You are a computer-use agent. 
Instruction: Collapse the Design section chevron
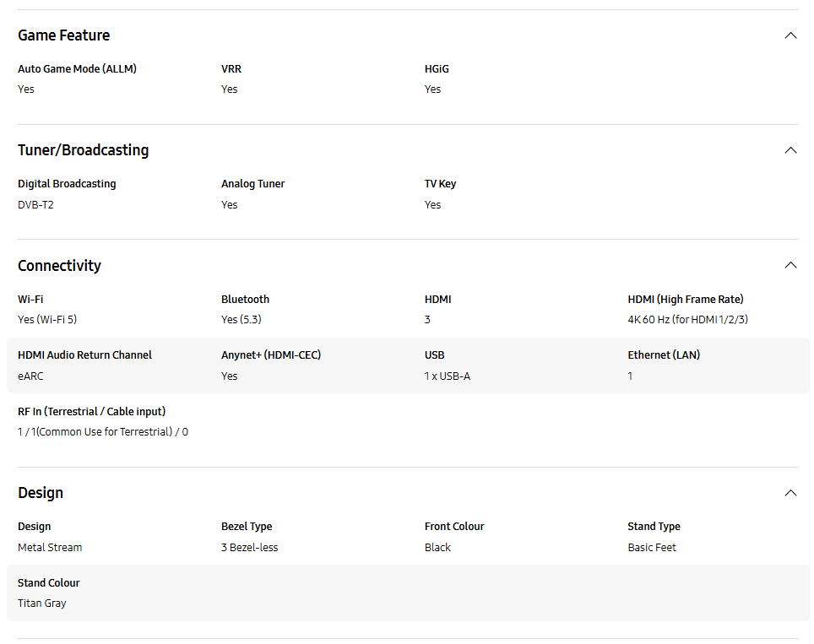[x=790, y=492]
